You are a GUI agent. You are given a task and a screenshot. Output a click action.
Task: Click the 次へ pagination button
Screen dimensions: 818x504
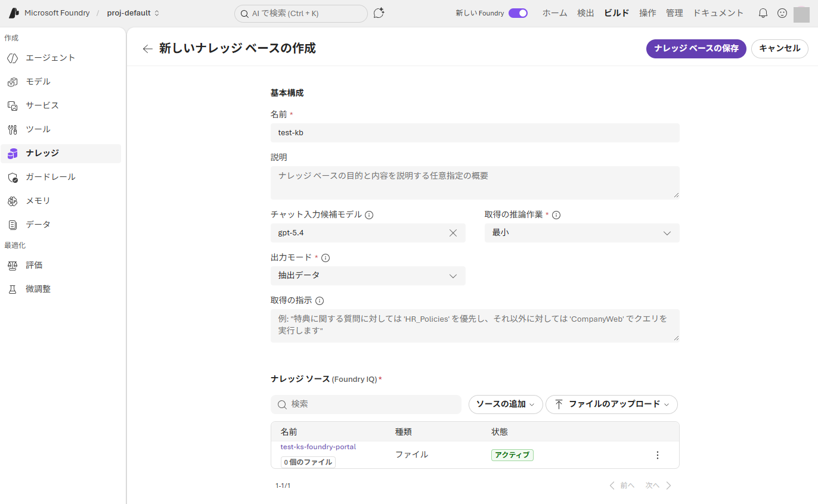659,486
